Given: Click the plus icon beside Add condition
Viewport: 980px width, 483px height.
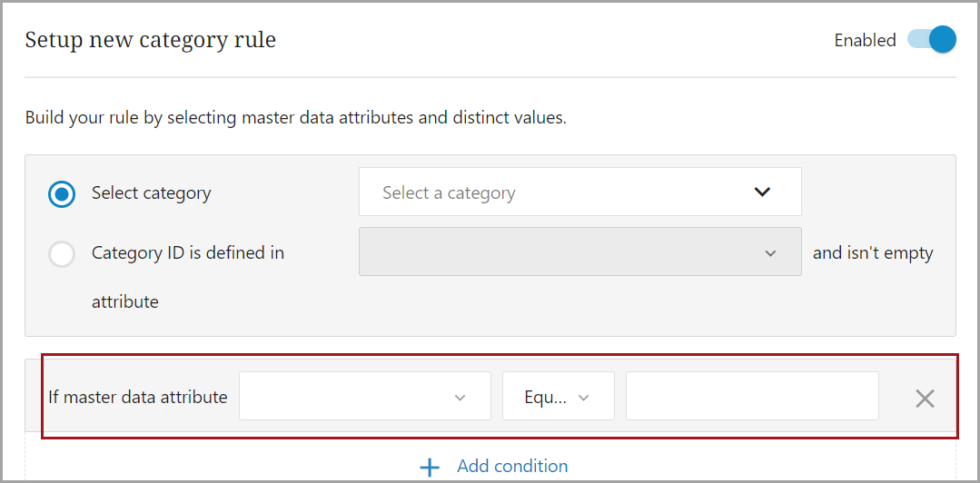Looking at the screenshot, I should pos(430,467).
